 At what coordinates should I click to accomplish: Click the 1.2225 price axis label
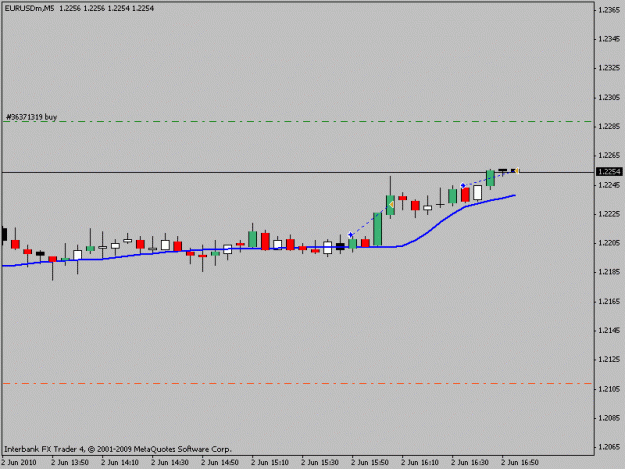point(609,214)
